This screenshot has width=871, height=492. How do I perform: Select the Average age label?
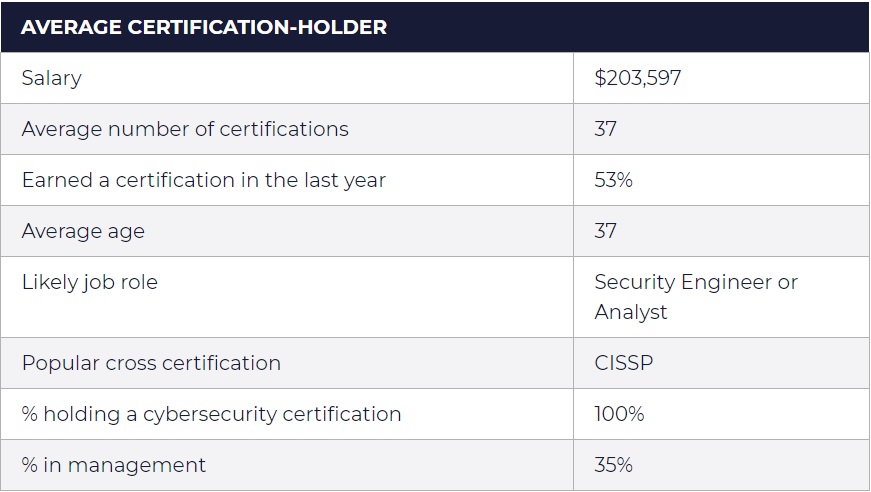[x=83, y=231]
